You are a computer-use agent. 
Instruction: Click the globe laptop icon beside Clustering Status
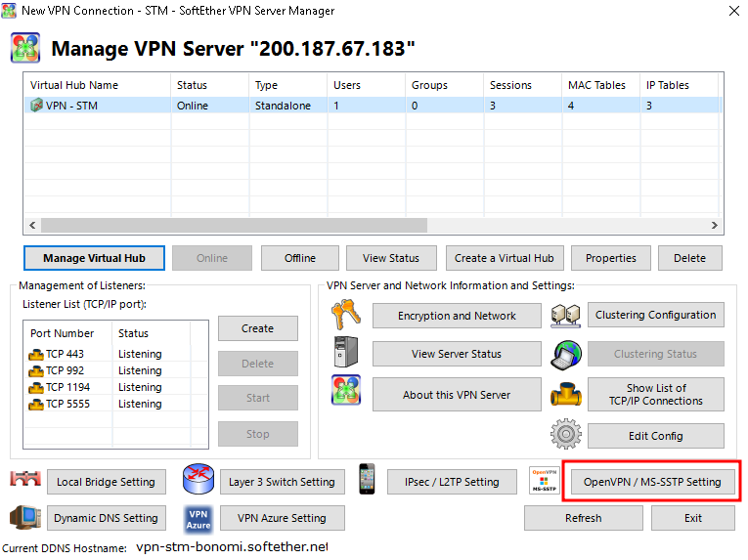click(x=566, y=355)
